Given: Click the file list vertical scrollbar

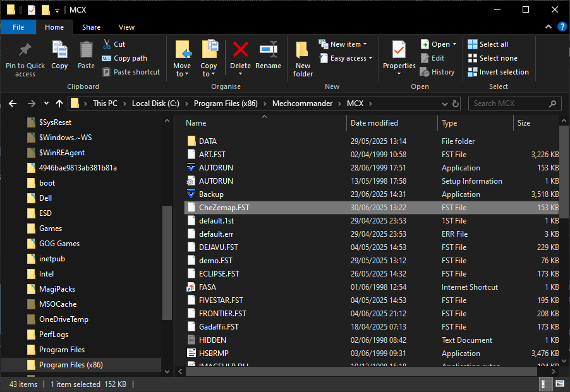Looking at the screenshot, I should pyautogui.click(x=564, y=170).
